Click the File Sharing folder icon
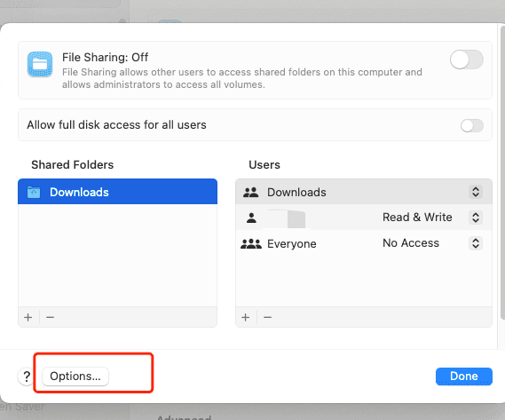The height and width of the screenshot is (420, 505). 40,64
